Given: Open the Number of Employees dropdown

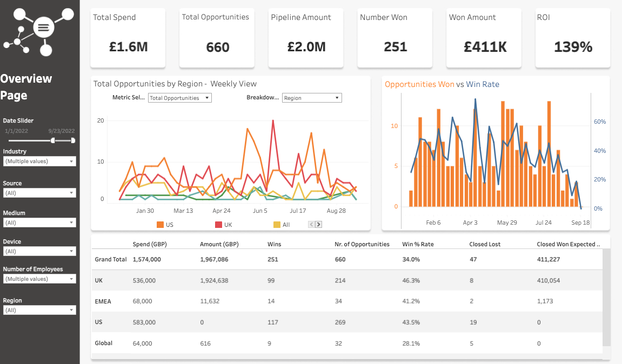Looking at the screenshot, I should coord(39,279).
